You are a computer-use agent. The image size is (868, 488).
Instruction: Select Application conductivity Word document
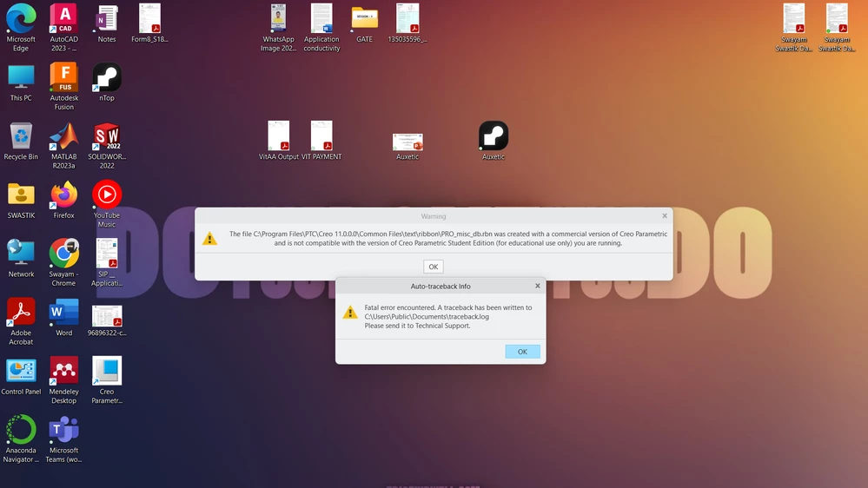click(321, 28)
